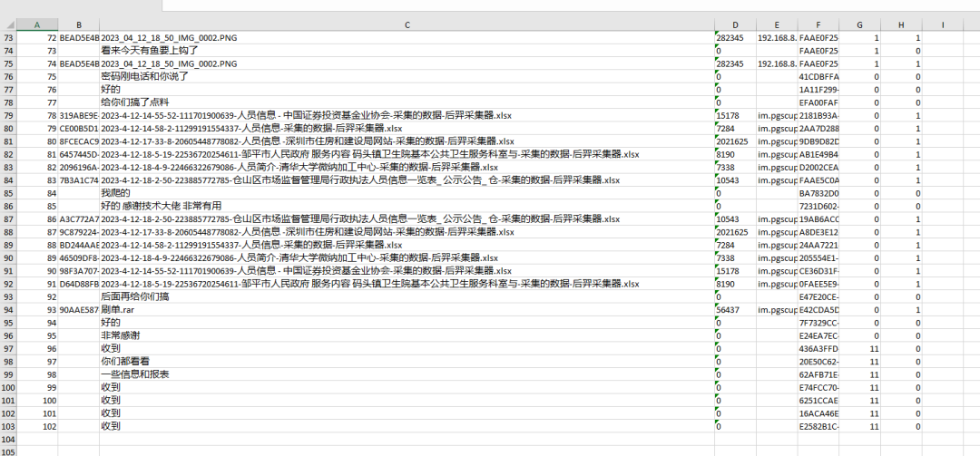
Task: Click 收到 cell in row 97
Action: pyautogui.click(x=407, y=348)
